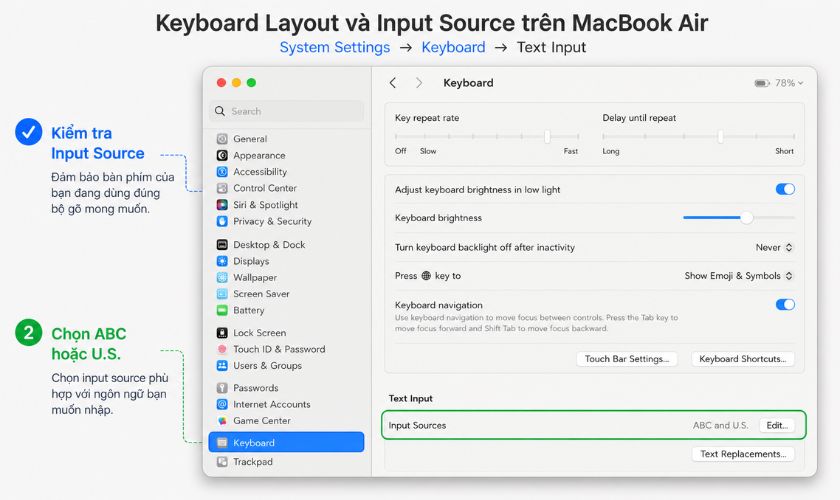Click Edit for Input Sources

pyautogui.click(x=777, y=426)
